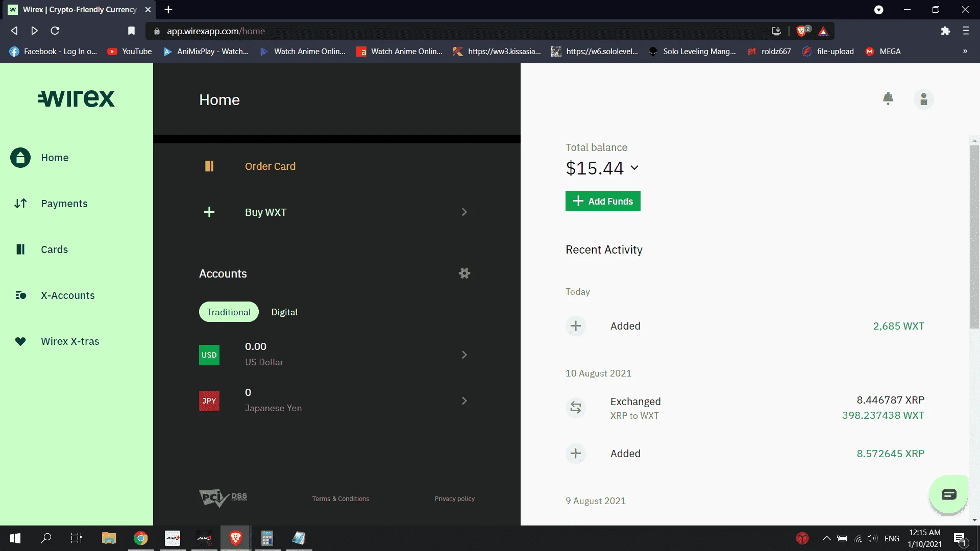Switch to Digital accounts

pyautogui.click(x=284, y=312)
